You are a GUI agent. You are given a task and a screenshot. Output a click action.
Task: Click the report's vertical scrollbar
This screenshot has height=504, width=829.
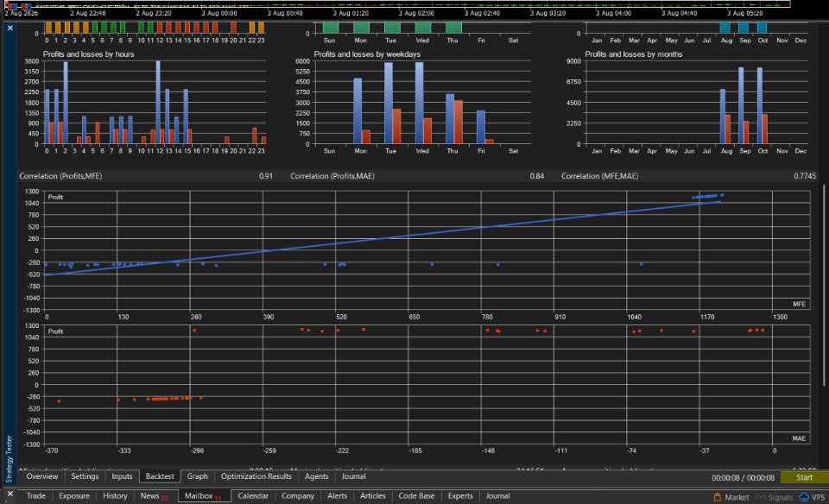pyautogui.click(x=824, y=286)
